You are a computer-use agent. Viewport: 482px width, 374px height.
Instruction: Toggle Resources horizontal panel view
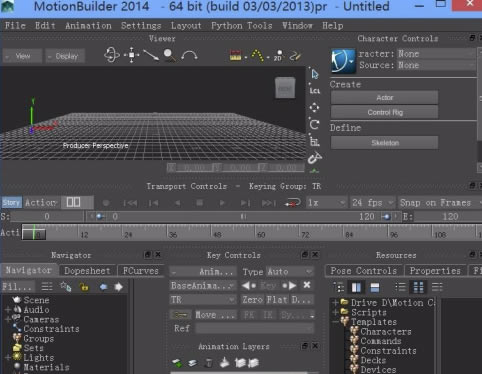(x=375, y=287)
